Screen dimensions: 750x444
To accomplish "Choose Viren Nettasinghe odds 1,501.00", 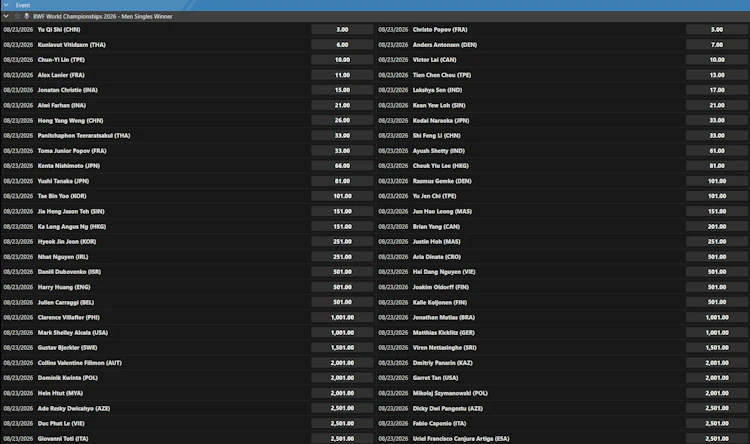I will click(x=717, y=348).
